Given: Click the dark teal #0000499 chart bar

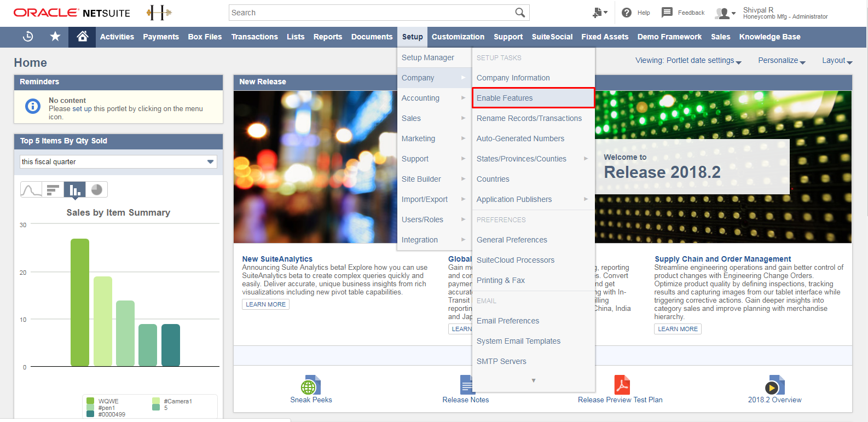Looking at the screenshot, I should tap(171, 345).
